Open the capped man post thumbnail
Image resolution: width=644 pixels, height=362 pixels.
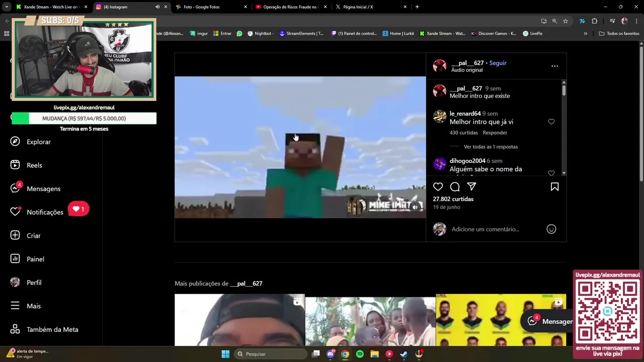click(239, 320)
